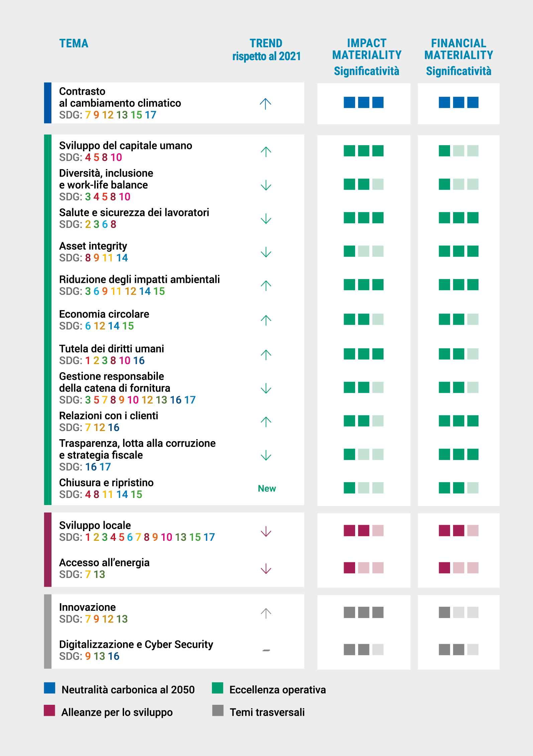Click the up arrow for Tutela dei diritti umani
This screenshot has height=756, width=533.
click(x=266, y=355)
